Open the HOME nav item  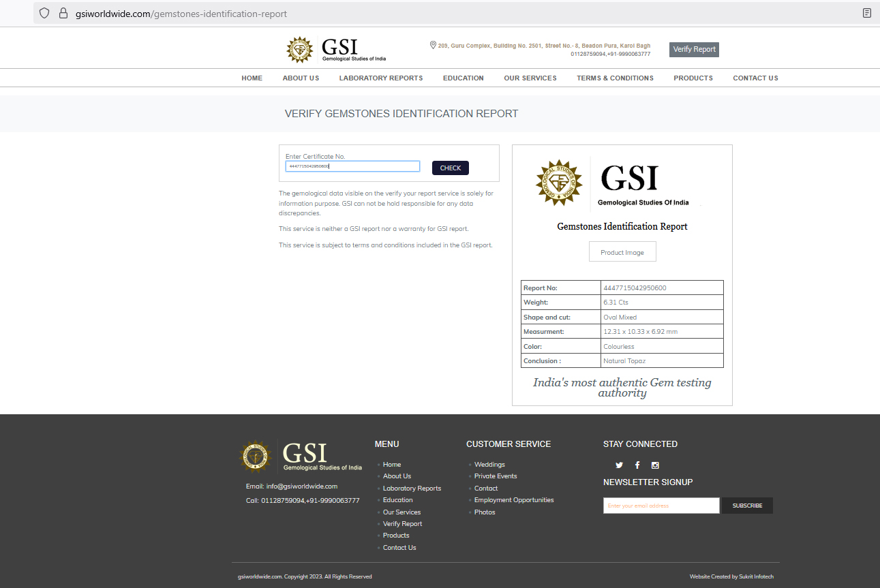(252, 78)
